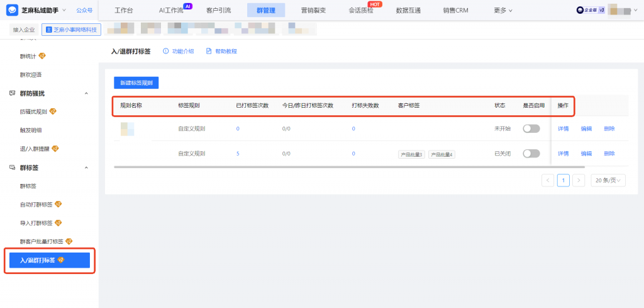Click the premium badge beside 群统计
644x308 pixels.
click(42, 56)
